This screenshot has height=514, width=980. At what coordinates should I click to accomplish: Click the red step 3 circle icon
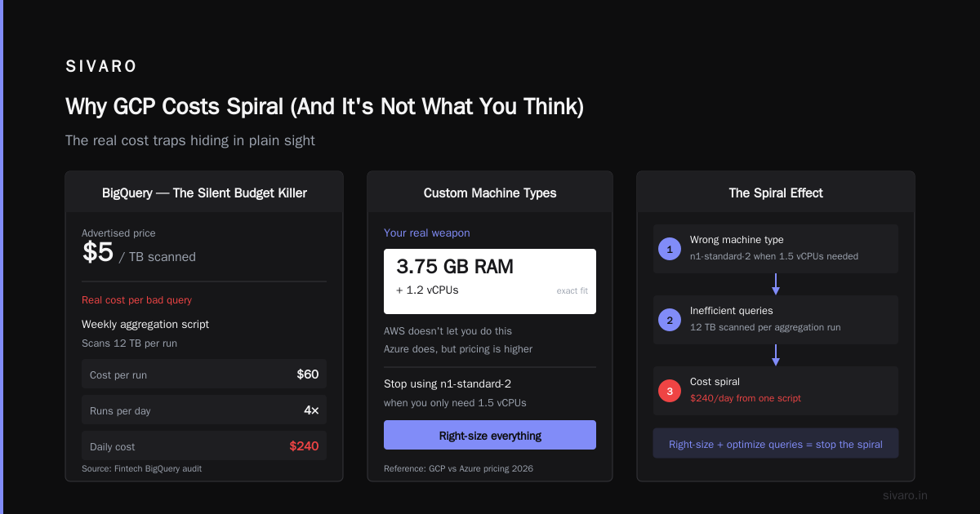point(670,391)
